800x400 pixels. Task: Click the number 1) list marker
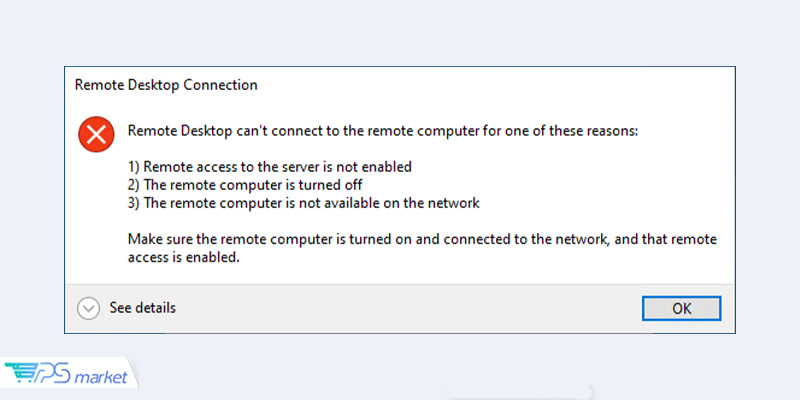pyautogui.click(x=134, y=167)
